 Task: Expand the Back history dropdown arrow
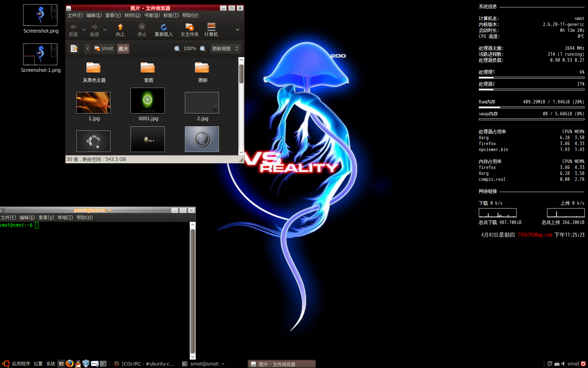(84, 30)
